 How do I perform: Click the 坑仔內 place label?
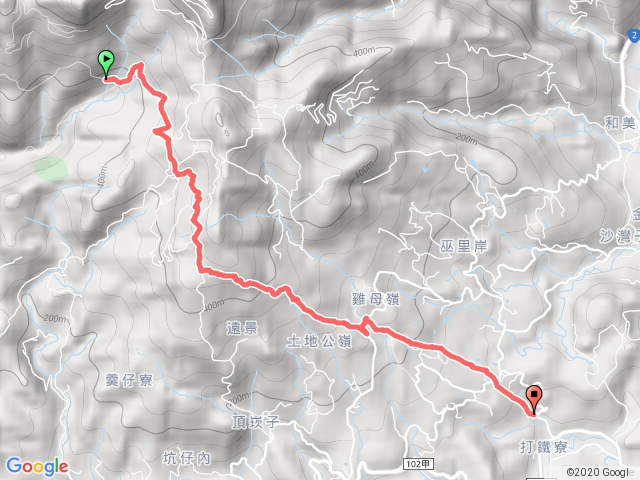coord(187,458)
